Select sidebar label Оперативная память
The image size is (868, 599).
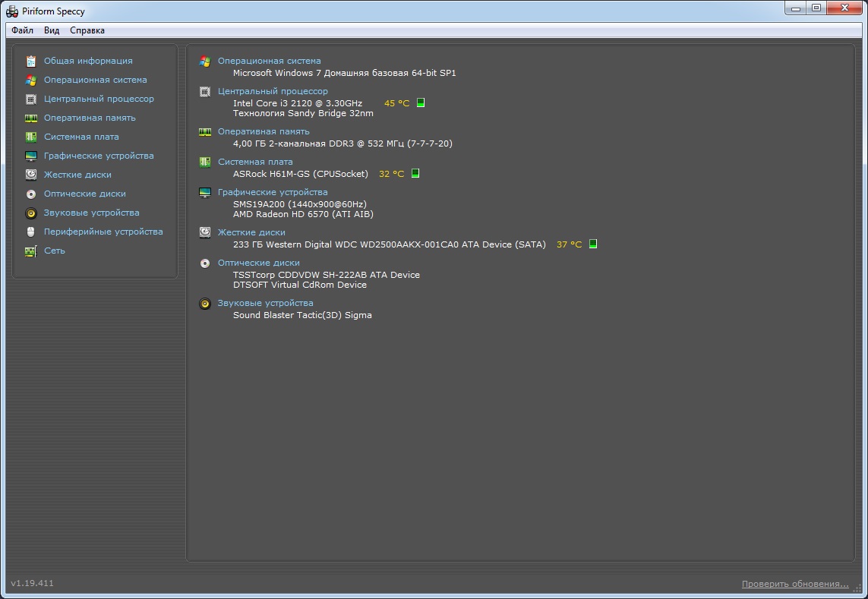(x=90, y=118)
